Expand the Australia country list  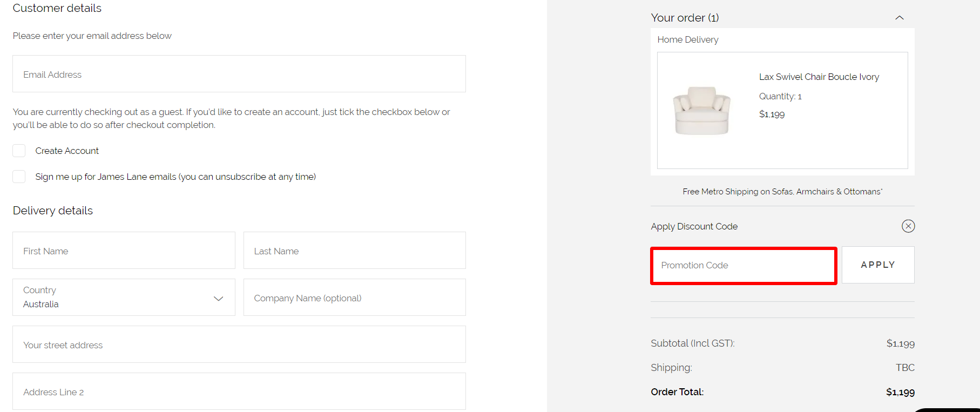[x=218, y=298]
